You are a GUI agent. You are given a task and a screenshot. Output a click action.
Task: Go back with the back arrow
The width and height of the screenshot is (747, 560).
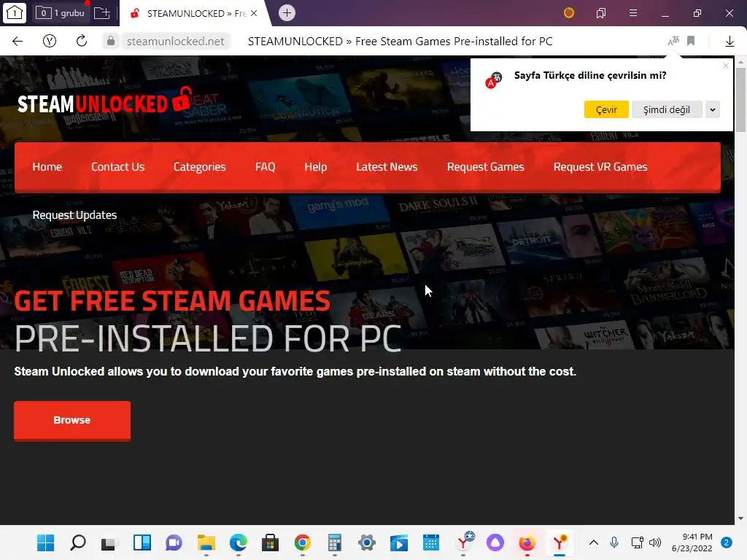18,41
